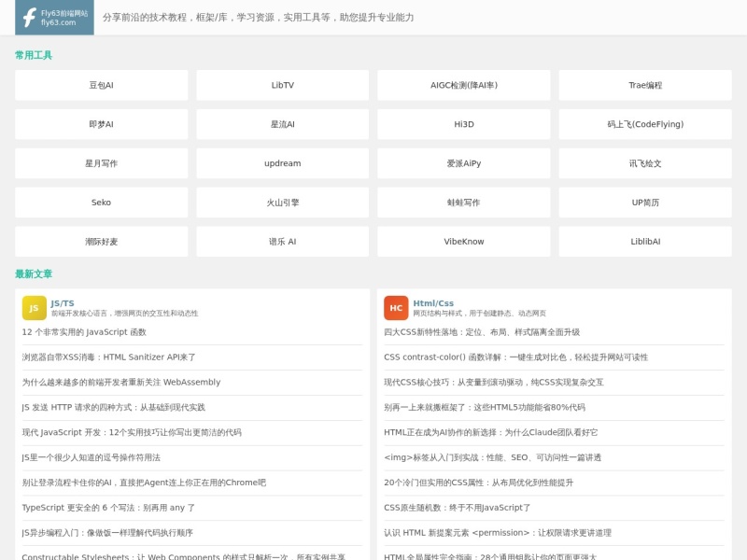Open article 四大CSS新特性落地
The height and width of the screenshot is (560, 747).
pos(482,332)
